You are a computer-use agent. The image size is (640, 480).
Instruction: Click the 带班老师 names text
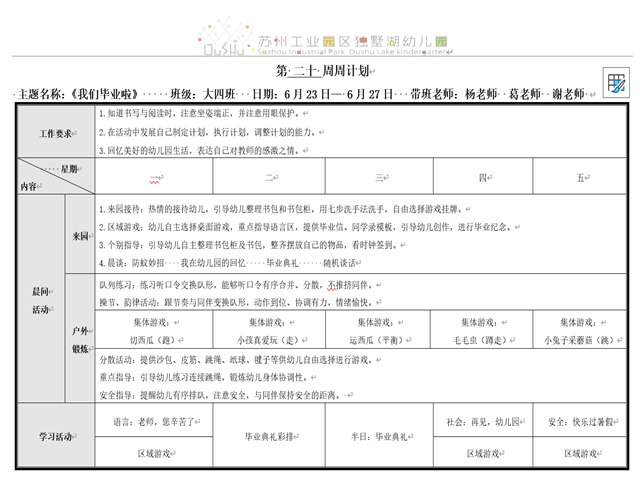[x=498, y=95]
